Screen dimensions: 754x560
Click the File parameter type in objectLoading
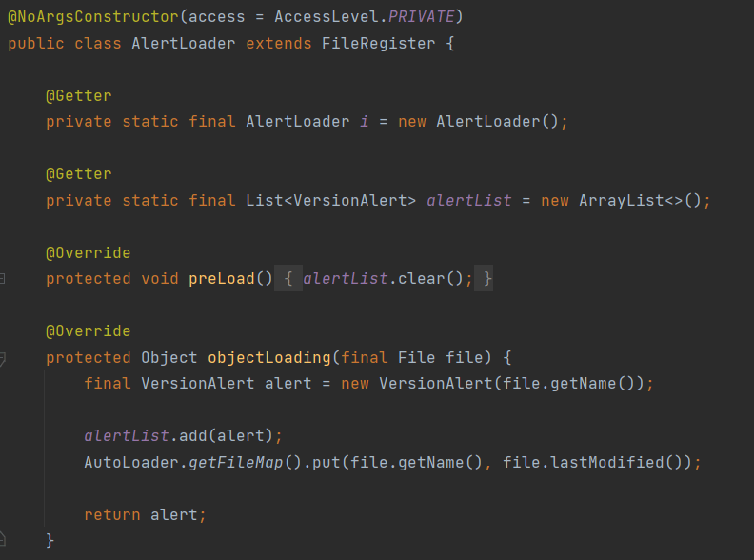(x=416, y=358)
